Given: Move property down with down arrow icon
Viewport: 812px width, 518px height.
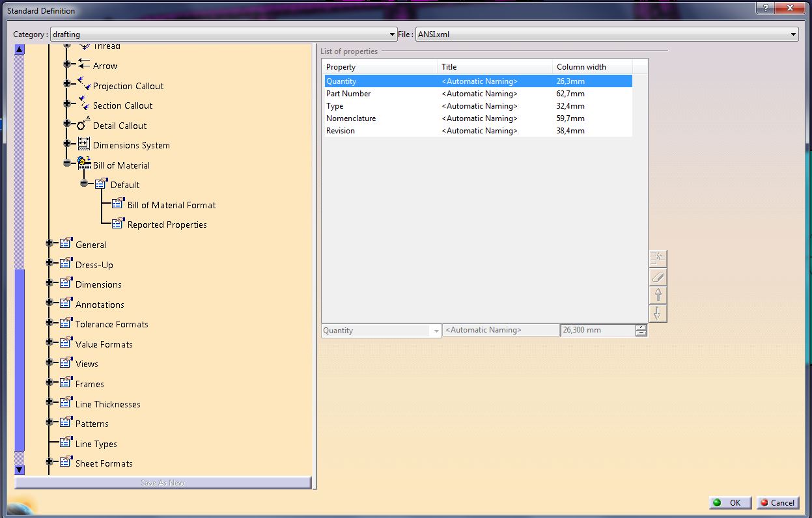Looking at the screenshot, I should tap(658, 313).
